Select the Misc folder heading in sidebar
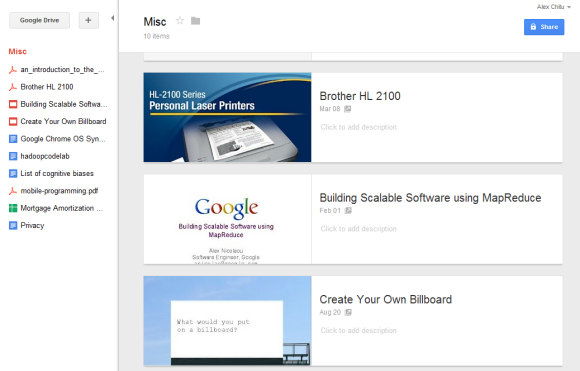The height and width of the screenshot is (371, 580). click(x=18, y=51)
